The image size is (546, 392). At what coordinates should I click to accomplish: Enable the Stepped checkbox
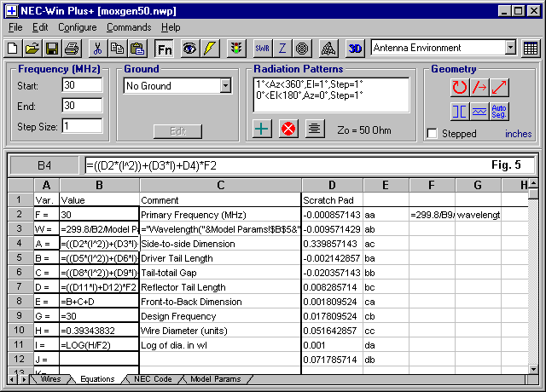tap(433, 134)
